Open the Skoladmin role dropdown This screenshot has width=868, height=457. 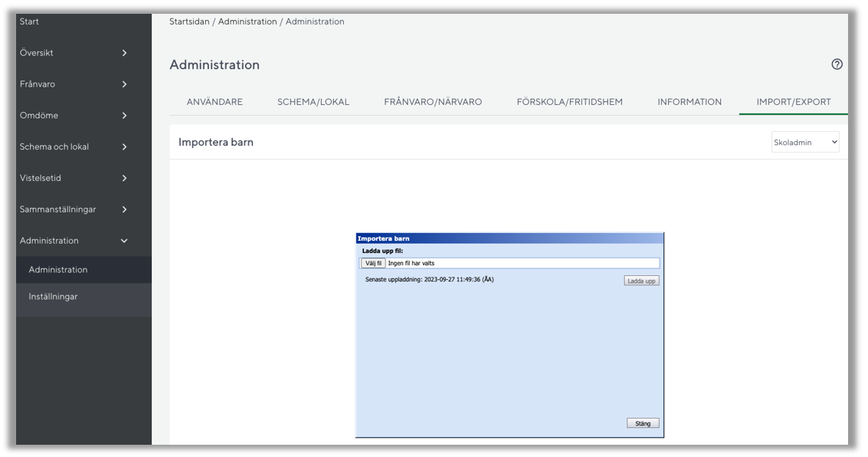coord(805,142)
